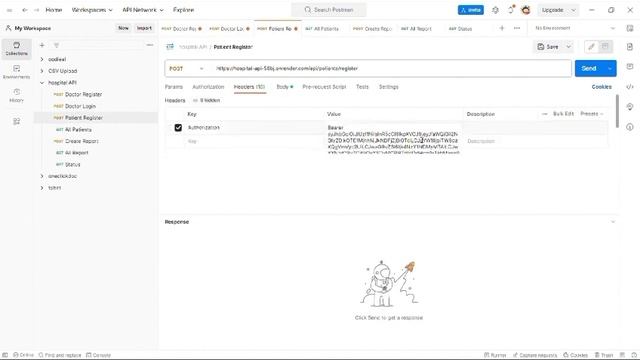Click the Save button
This screenshot has height=360, width=640.
pos(548,47)
